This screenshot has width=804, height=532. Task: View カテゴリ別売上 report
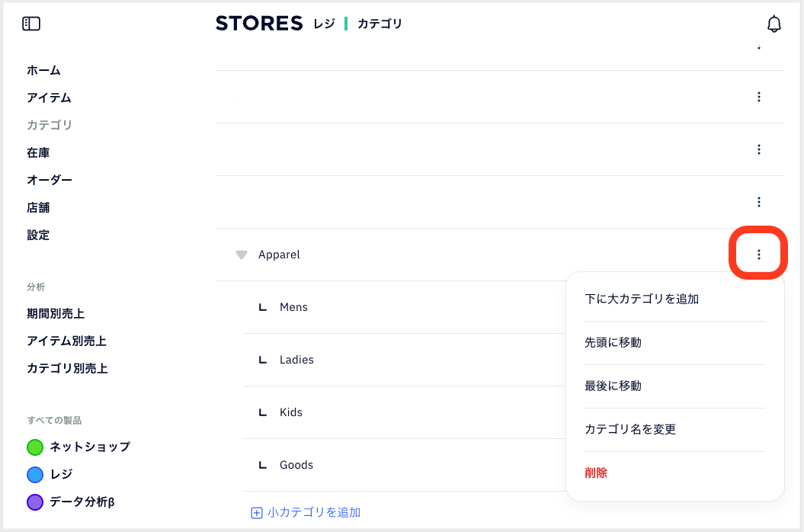pyautogui.click(x=67, y=368)
